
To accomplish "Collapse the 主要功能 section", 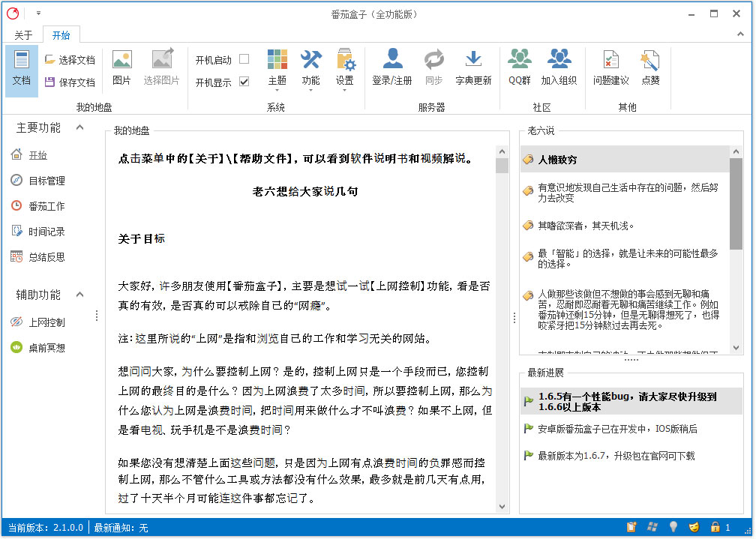I will click(x=80, y=127).
